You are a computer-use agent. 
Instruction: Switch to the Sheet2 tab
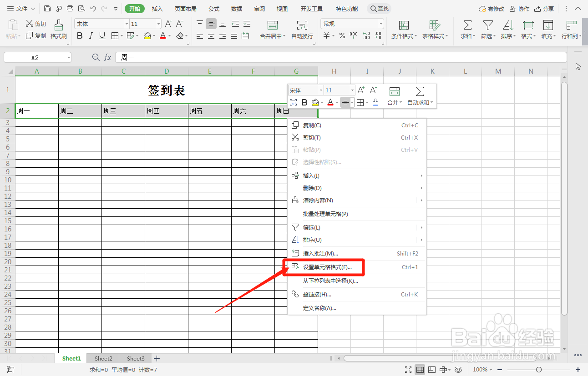(x=103, y=359)
